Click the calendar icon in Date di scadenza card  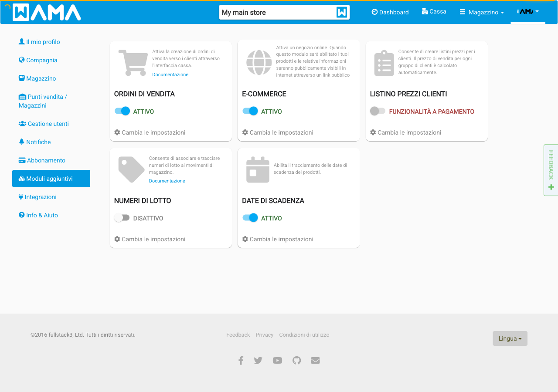258,169
